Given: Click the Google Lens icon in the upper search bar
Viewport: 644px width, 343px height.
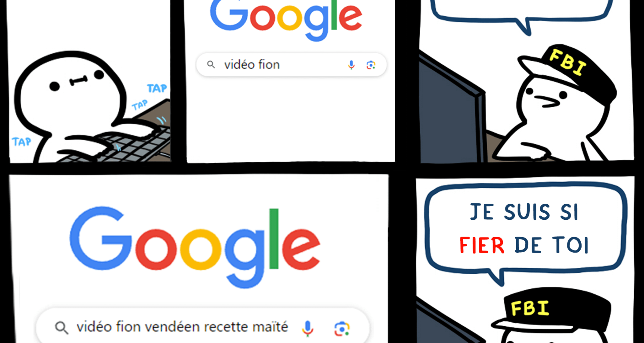Looking at the screenshot, I should [371, 65].
